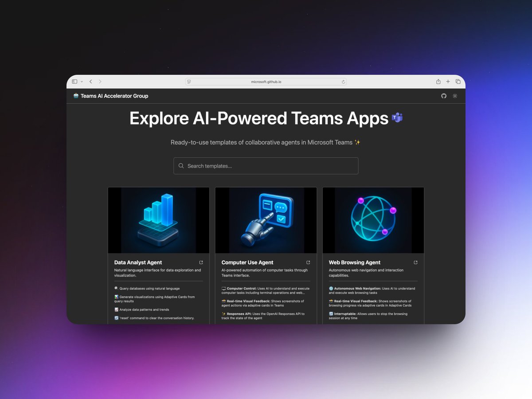
Task: Toggle the light/dark theme sun icon
Action: click(455, 96)
